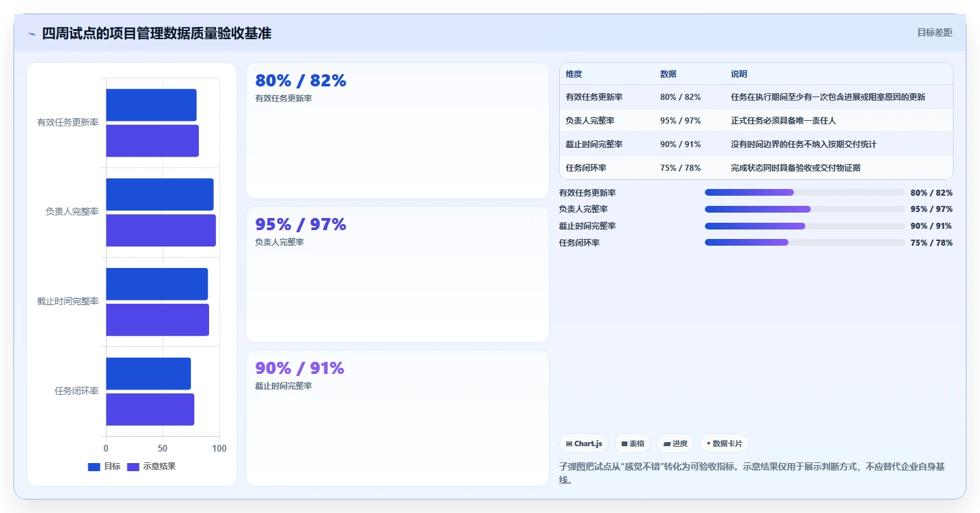Select the blue 目标 bar for 截止时间完整率

pyautogui.click(x=157, y=284)
